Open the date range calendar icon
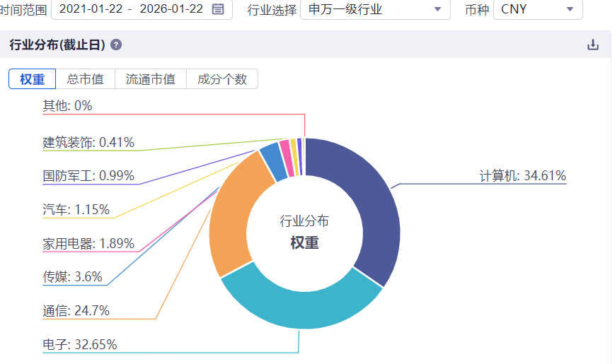This screenshot has width=615, height=364. pyautogui.click(x=218, y=9)
